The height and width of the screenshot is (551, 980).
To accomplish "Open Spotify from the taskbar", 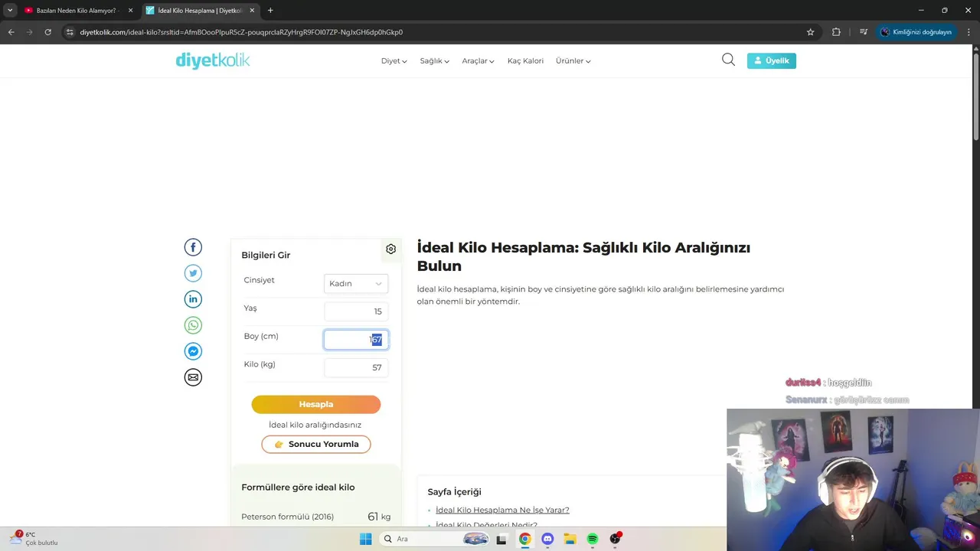I will coord(593,539).
